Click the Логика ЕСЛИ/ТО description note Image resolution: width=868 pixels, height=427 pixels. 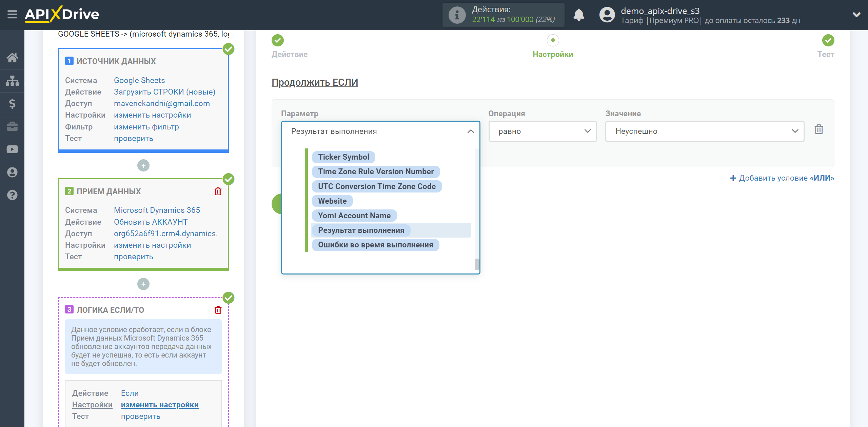[x=143, y=347]
